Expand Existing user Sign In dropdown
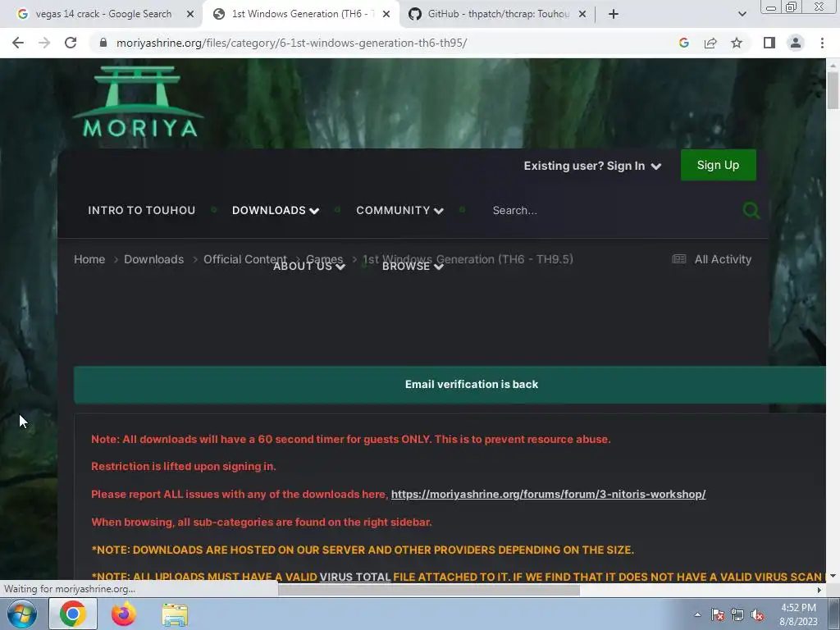This screenshot has width=840, height=630. (x=592, y=166)
